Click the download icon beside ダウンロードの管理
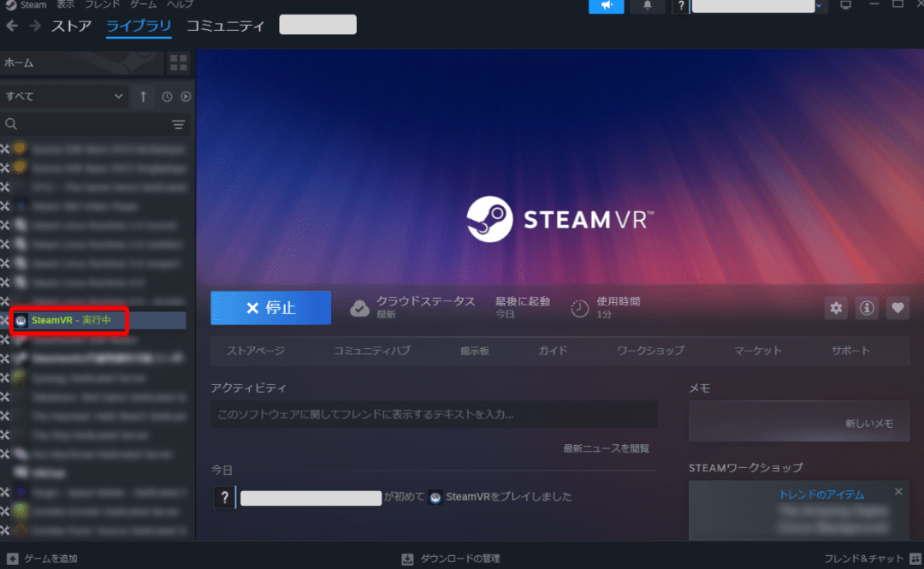Screen dimensions: 924x569 408,559
